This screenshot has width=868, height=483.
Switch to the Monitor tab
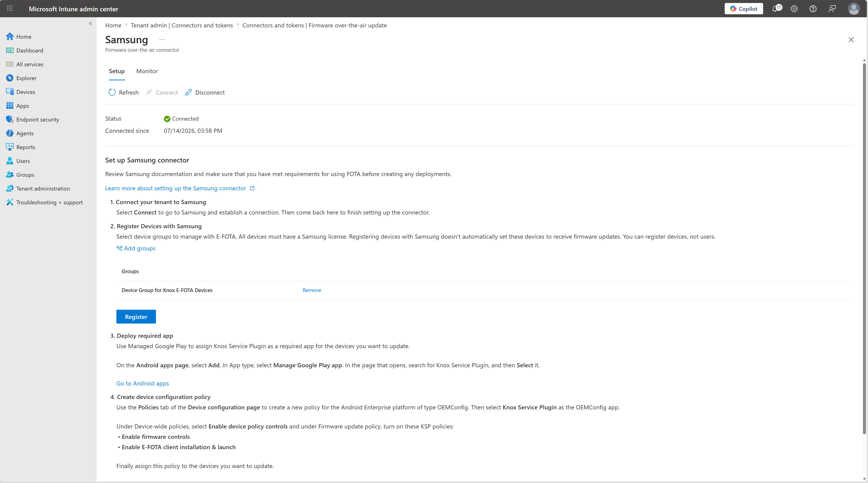[x=147, y=71]
